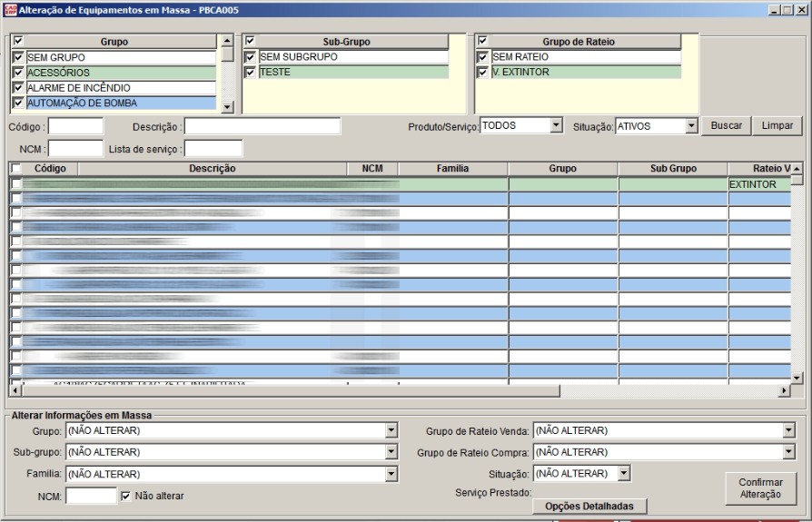Check the first row checkbox with EXTINTOR

point(16,183)
